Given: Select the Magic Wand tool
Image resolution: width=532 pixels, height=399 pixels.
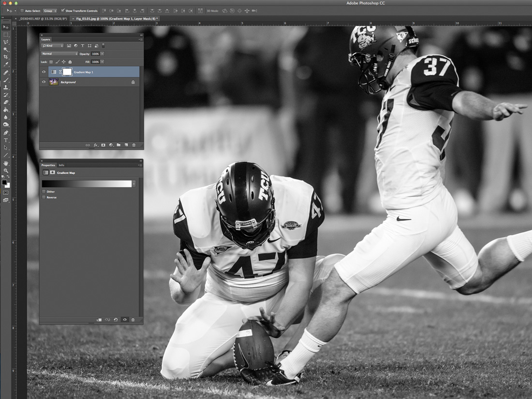Looking at the screenshot, I should point(6,49).
